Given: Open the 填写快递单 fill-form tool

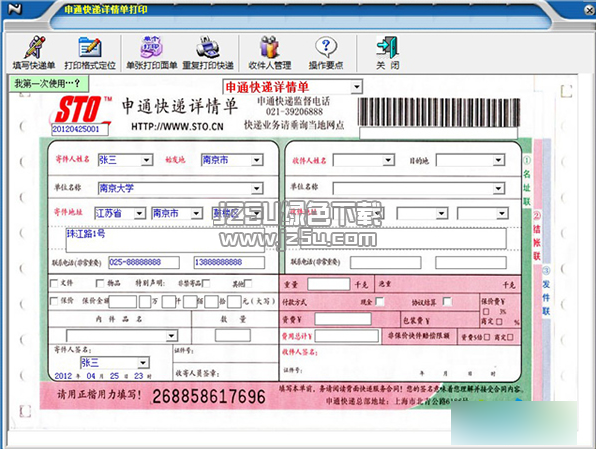Looking at the screenshot, I should pyautogui.click(x=34, y=52).
